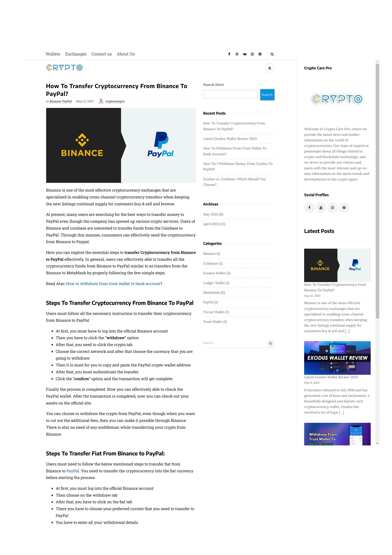Click the Wallets menu item
392x555 pixels.
click(53, 54)
